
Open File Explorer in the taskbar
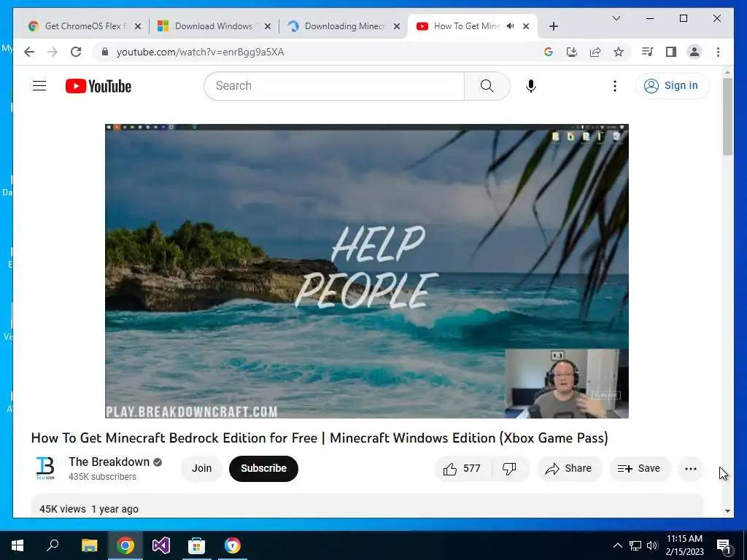[89, 545]
